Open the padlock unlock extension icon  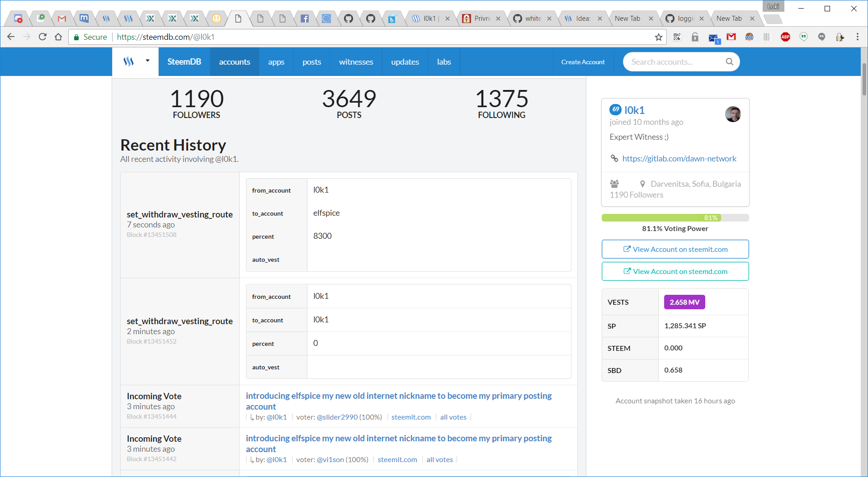click(695, 37)
